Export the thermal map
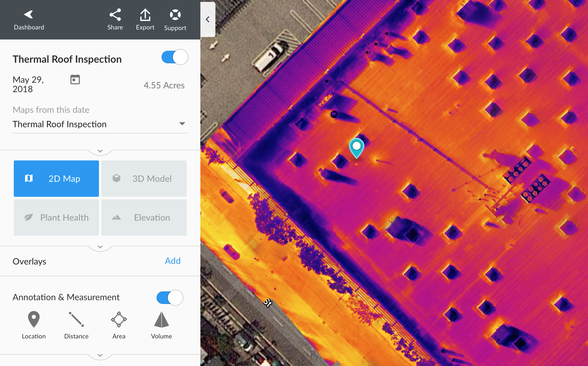This screenshot has width=588, height=366. (145, 19)
